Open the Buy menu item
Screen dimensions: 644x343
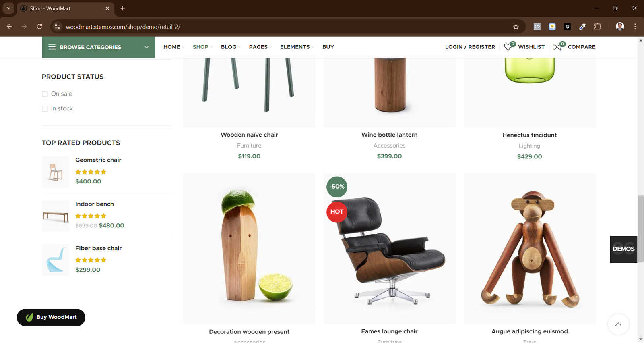[x=328, y=47]
